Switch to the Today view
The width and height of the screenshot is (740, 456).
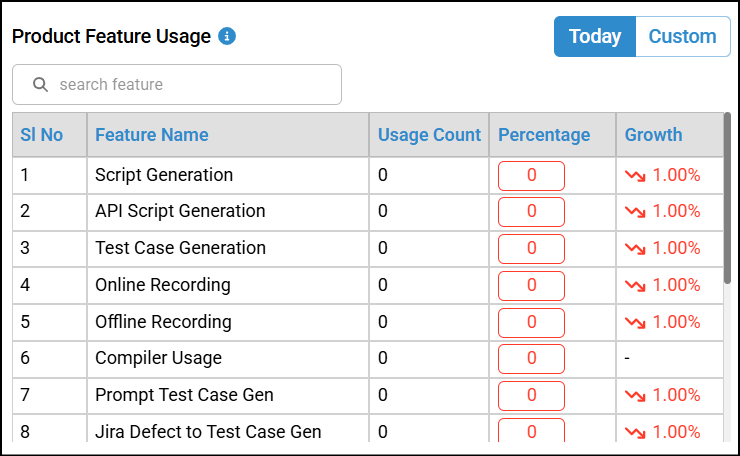click(x=595, y=37)
